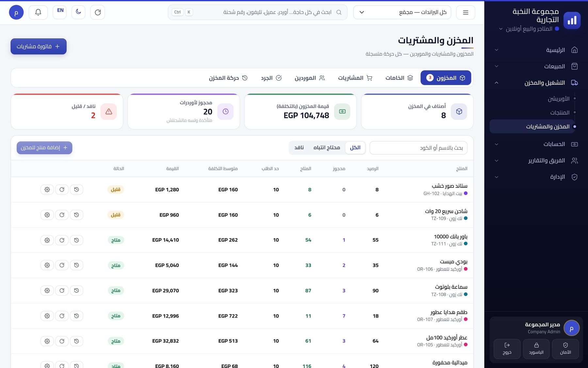Filter stock by محتاج انتباه

coord(327,148)
